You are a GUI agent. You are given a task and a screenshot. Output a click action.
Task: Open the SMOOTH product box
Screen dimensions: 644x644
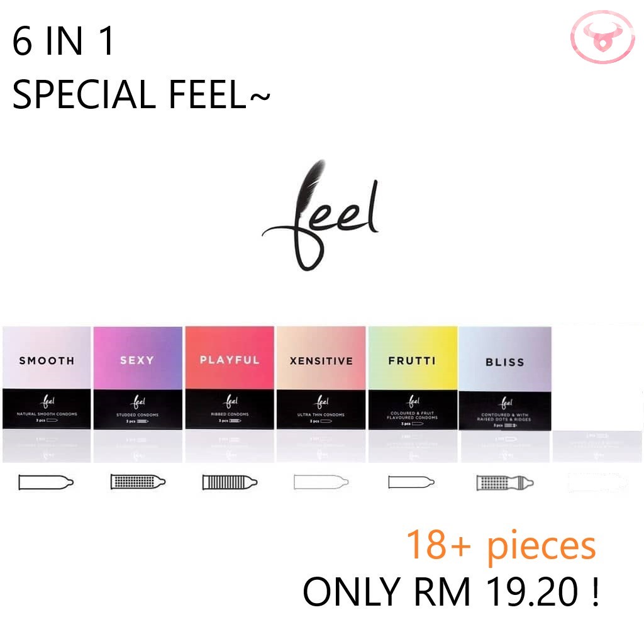point(47,378)
